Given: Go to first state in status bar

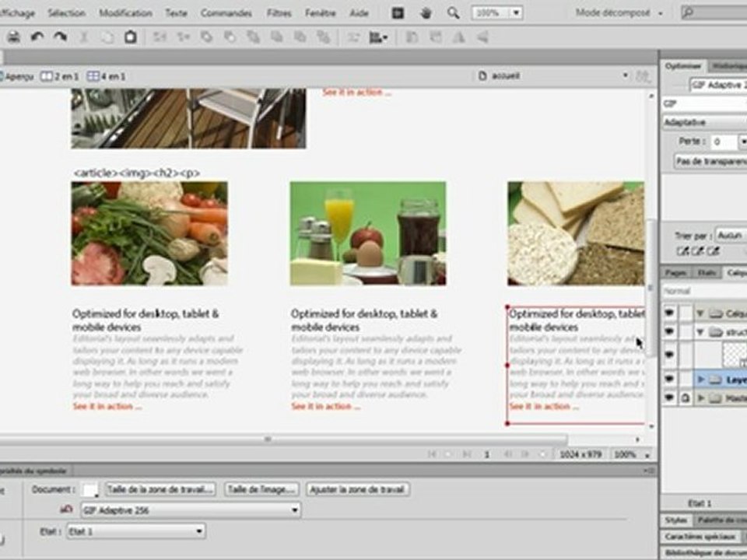Looking at the screenshot, I should pyautogui.click(x=432, y=454).
